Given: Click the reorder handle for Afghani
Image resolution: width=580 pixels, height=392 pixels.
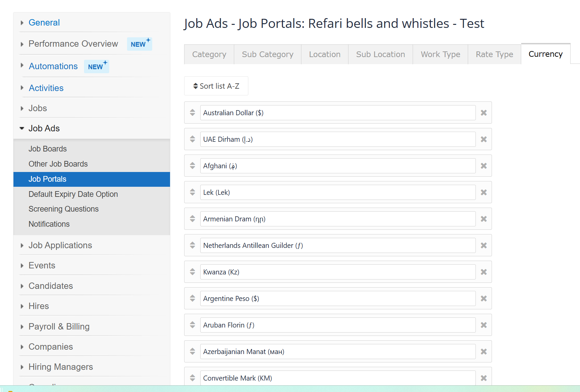Looking at the screenshot, I should 192,166.
